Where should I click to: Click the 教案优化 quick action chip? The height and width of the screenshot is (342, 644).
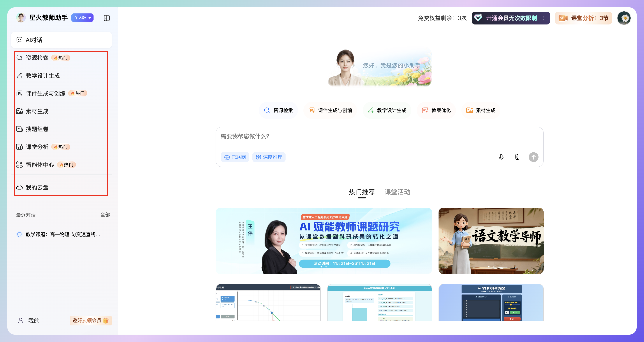437,110
